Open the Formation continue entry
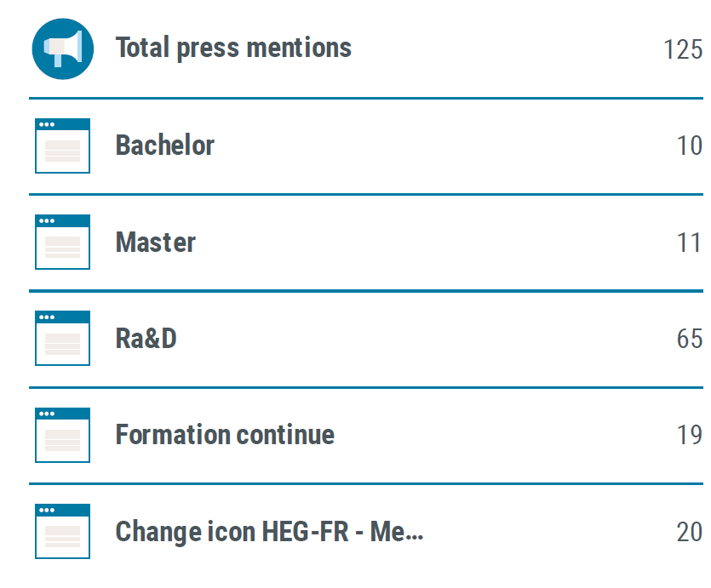The image size is (711, 588). pyautogui.click(x=225, y=435)
